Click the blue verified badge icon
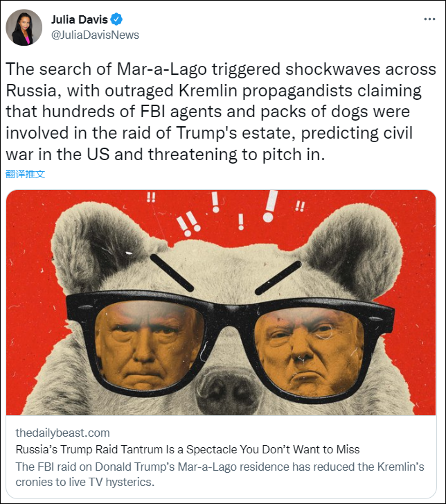Screen dimensions: 446x504 116,19
